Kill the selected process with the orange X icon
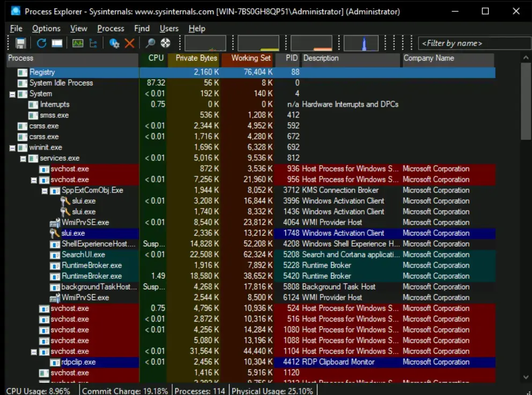 point(130,43)
